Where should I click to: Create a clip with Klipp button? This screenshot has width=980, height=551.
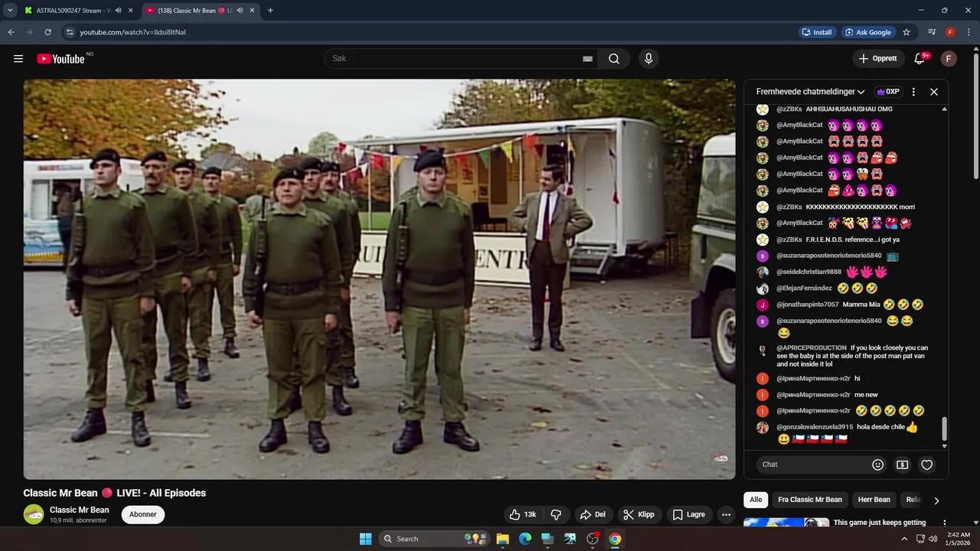click(639, 514)
